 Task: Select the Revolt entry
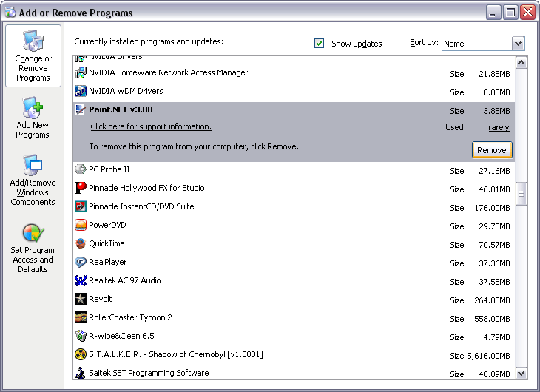point(294,300)
